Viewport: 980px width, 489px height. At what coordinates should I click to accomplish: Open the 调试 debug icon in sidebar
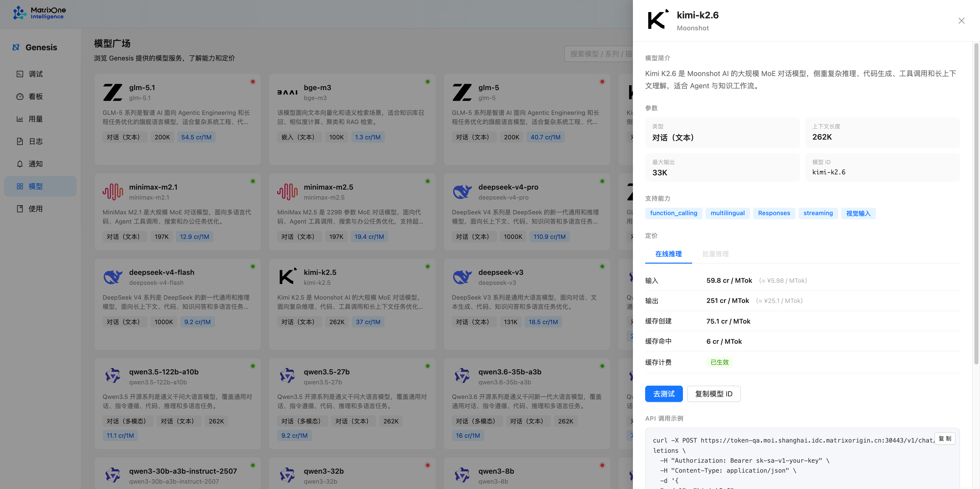coord(20,74)
